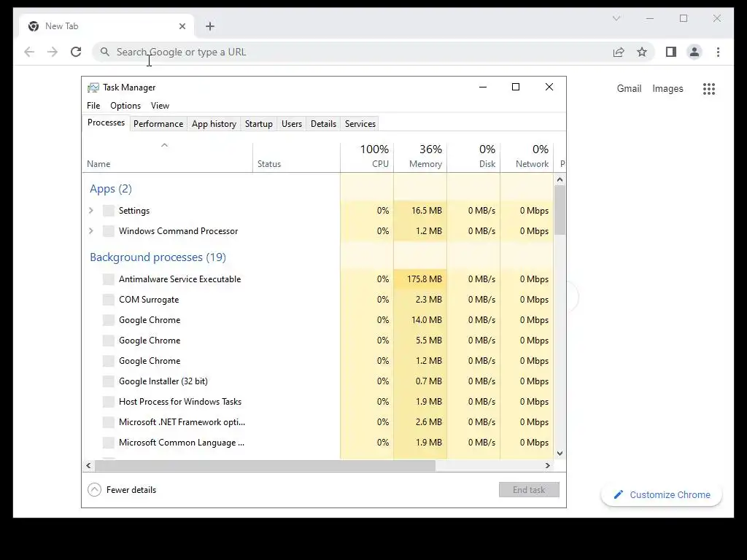This screenshot has height=560, width=747.
Task: Click the Fewer details circle arrow icon
Action: (94, 489)
